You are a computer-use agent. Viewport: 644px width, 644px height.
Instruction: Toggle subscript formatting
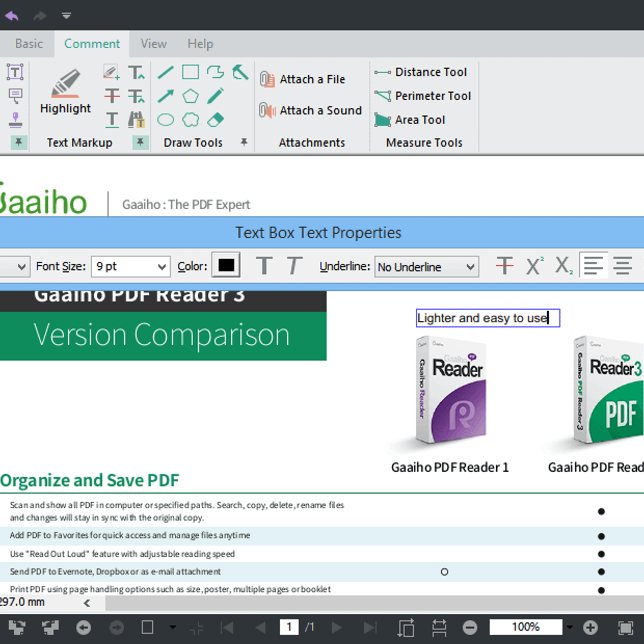(564, 266)
